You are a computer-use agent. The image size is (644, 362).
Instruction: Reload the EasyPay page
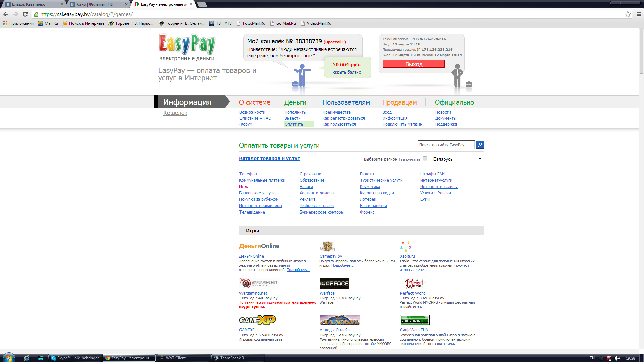click(x=25, y=14)
